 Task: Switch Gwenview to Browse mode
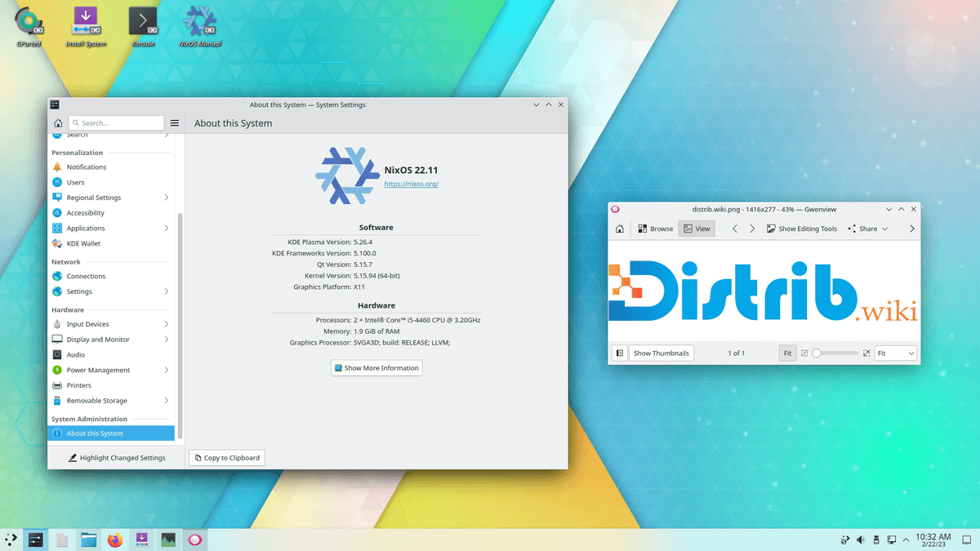(x=656, y=229)
